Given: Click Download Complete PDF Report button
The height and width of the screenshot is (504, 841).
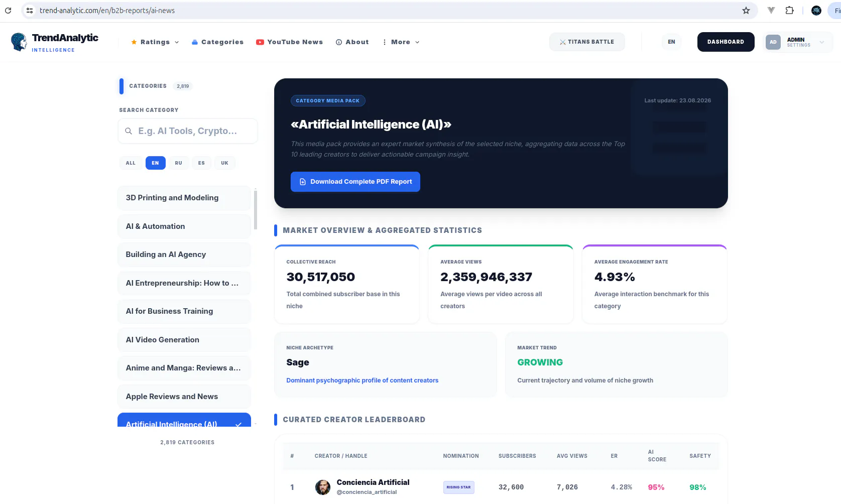Looking at the screenshot, I should click(x=355, y=182).
